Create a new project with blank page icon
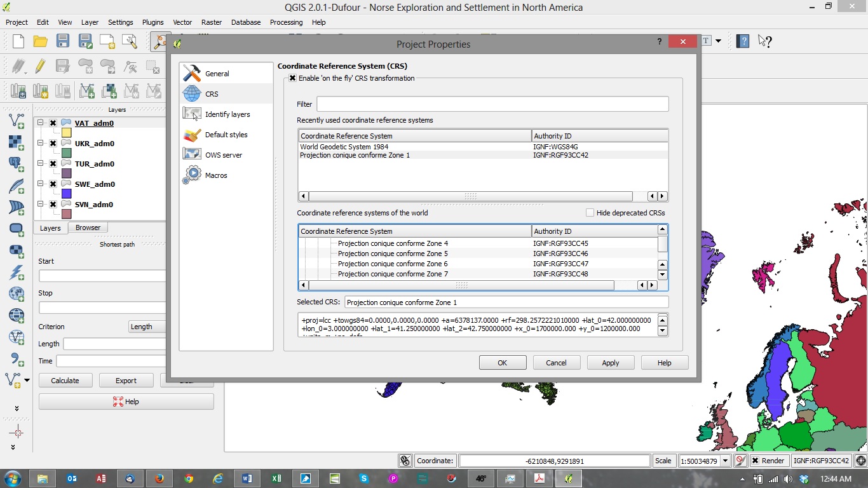Viewport: 868px width, 488px height. 18,41
